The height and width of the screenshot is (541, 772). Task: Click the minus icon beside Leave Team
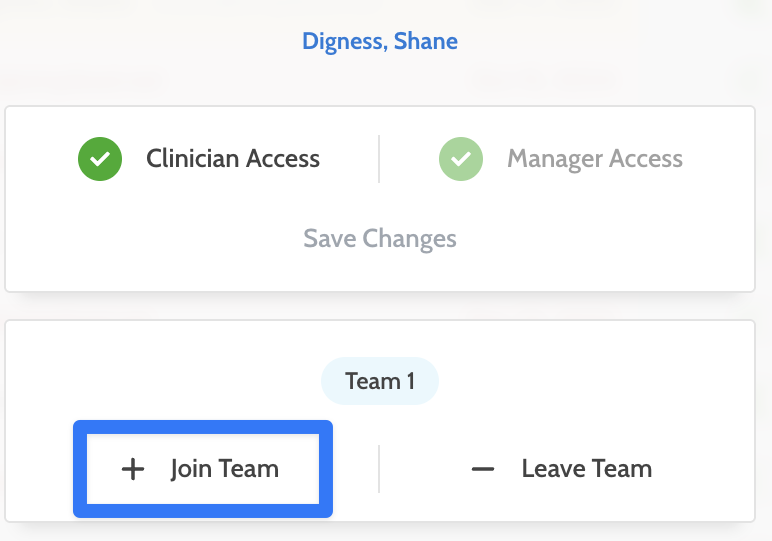click(483, 469)
